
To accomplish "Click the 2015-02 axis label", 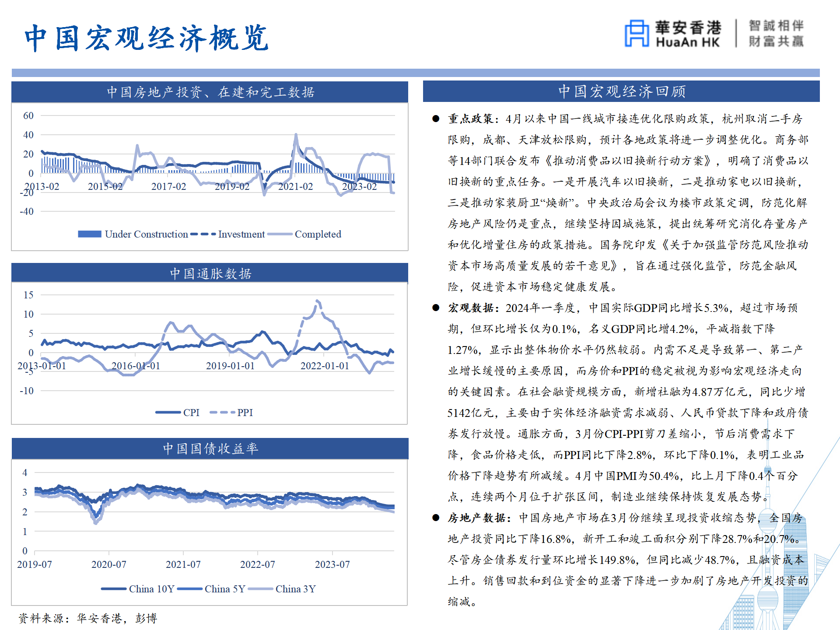I will (x=105, y=186).
